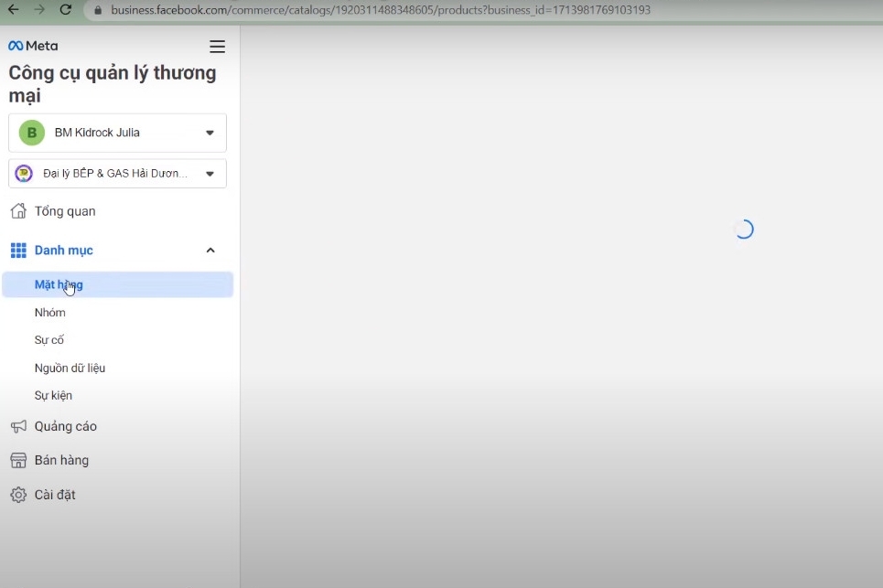Open the Bán hàng section

click(x=61, y=460)
